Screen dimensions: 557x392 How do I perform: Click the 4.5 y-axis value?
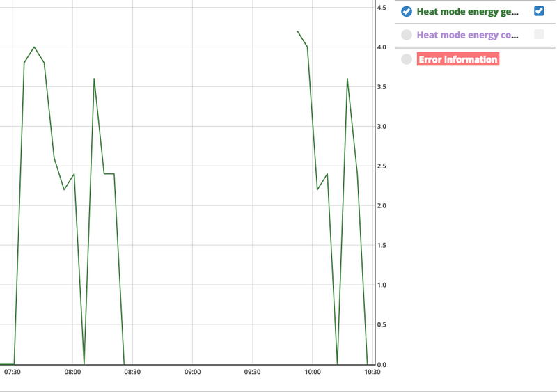pos(382,8)
